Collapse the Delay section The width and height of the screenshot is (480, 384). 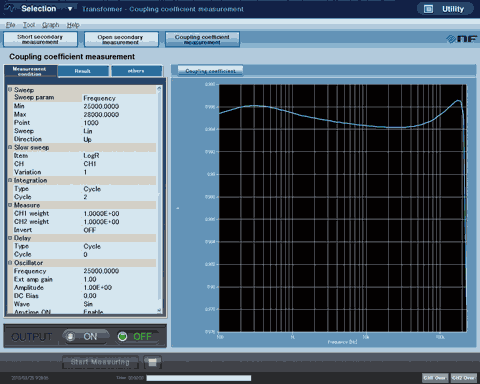(10, 238)
